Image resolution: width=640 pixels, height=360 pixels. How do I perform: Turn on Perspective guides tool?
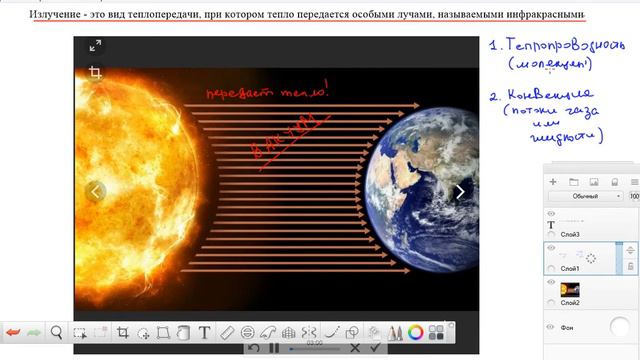(x=289, y=333)
